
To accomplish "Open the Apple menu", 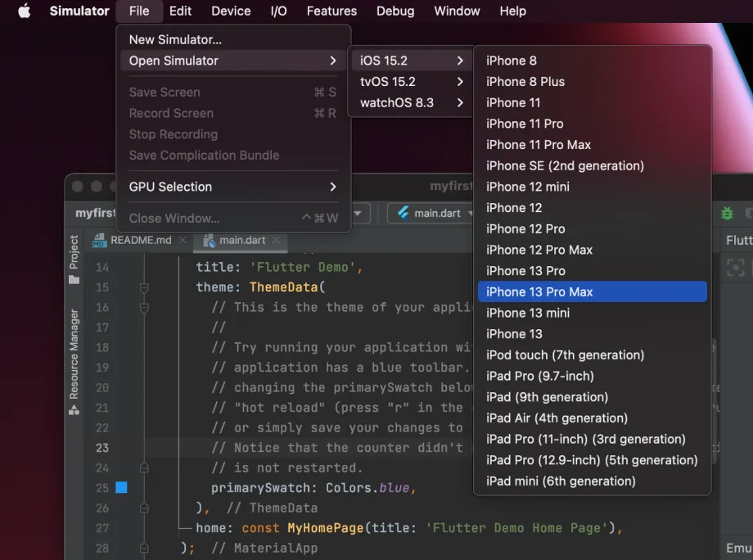I will pyautogui.click(x=24, y=11).
